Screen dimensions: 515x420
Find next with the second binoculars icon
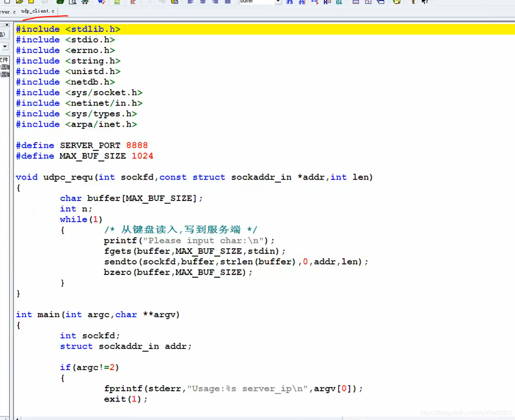point(302,2)
